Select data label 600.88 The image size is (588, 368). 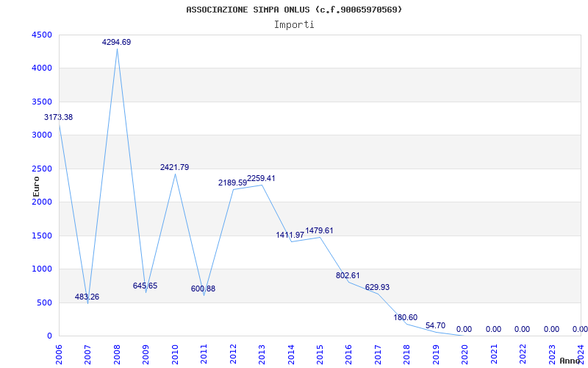point(204,289)
